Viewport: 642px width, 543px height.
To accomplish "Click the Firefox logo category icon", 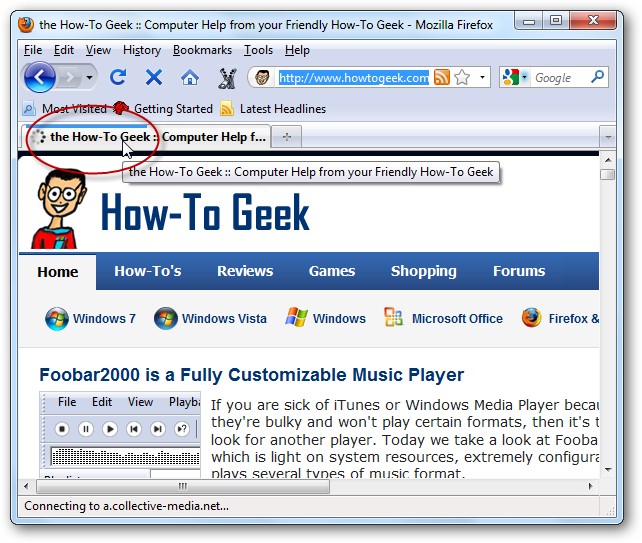I will point(531,318).
